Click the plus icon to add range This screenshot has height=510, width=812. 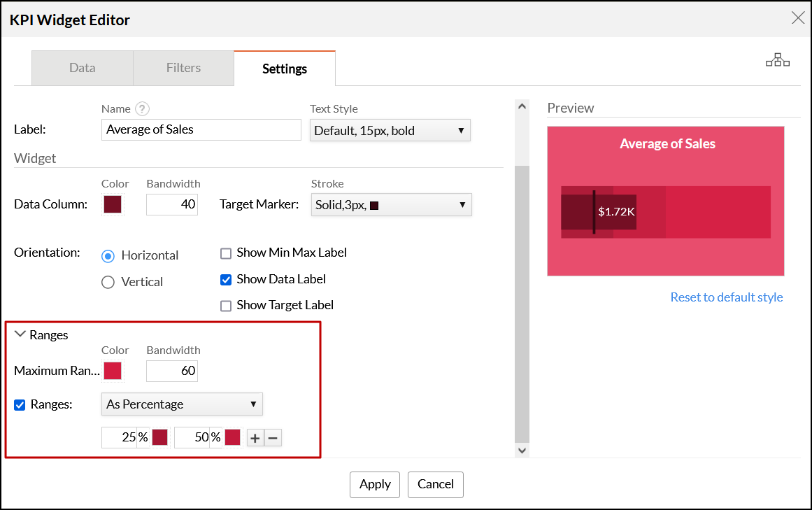tap(255, 438)
